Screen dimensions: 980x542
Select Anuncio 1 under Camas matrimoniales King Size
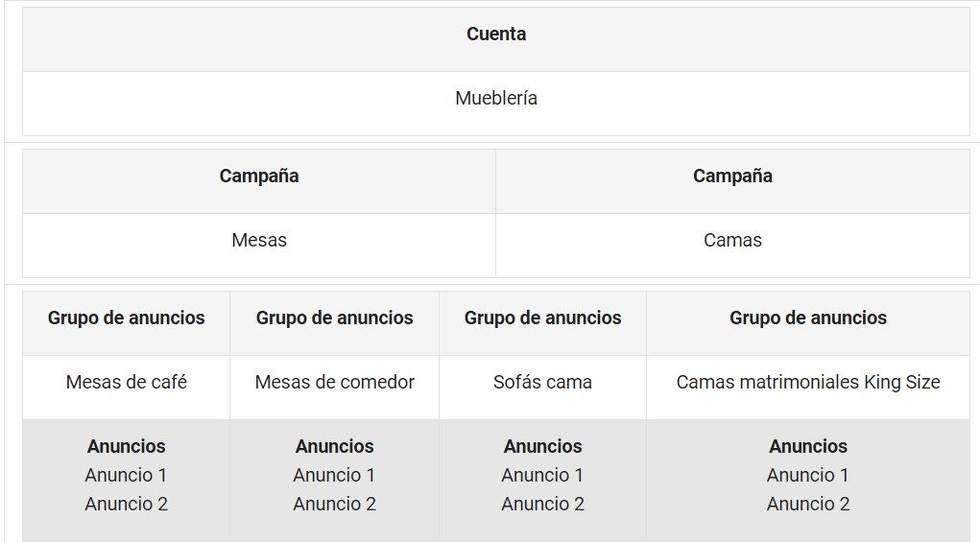coord(808,476)
